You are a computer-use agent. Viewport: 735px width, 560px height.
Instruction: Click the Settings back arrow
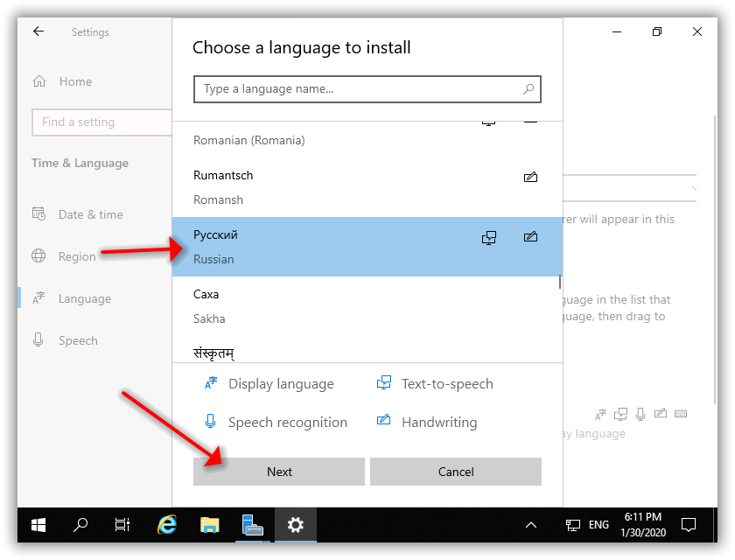click(38, 31)
